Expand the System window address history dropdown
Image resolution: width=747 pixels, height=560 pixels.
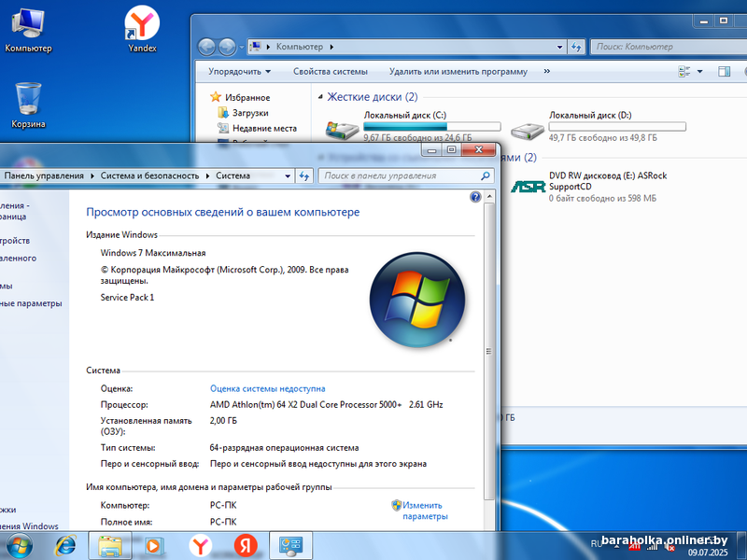288,175
